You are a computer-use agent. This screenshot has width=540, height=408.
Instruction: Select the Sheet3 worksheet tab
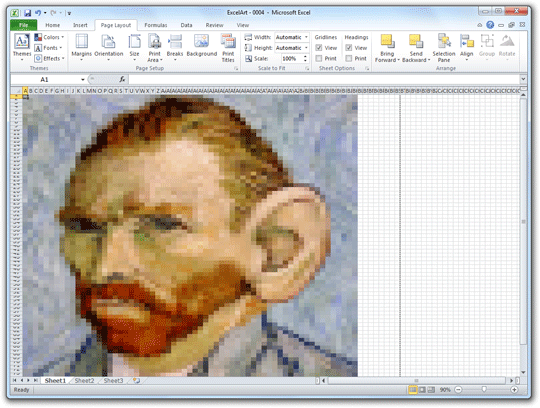coord(113,380)
